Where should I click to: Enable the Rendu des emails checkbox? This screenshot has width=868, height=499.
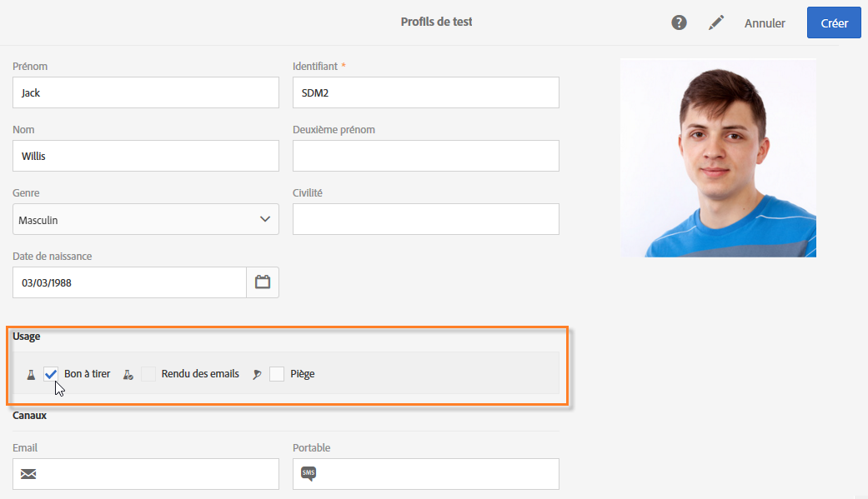[x=148, y=374]
